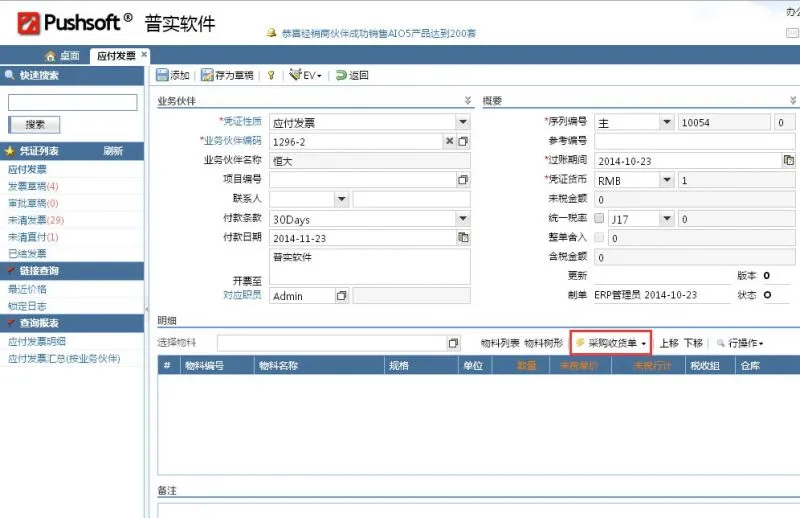Click the quick search input field
Screen dimensions: 800x518
(x=72, y=102)
